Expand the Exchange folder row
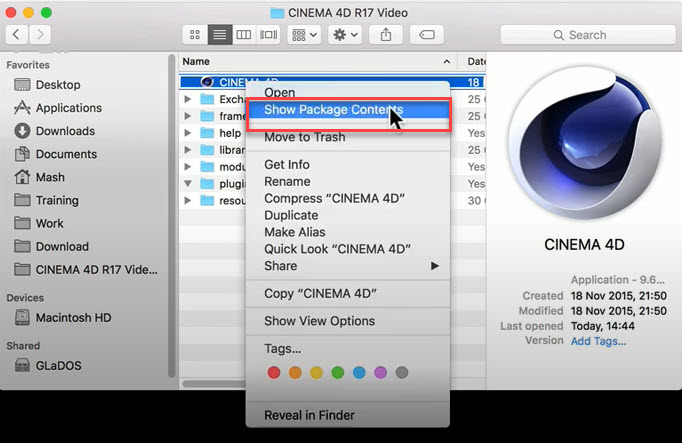Image resolution: width=682 pixels, height=443 pixels. coord(187,99)
